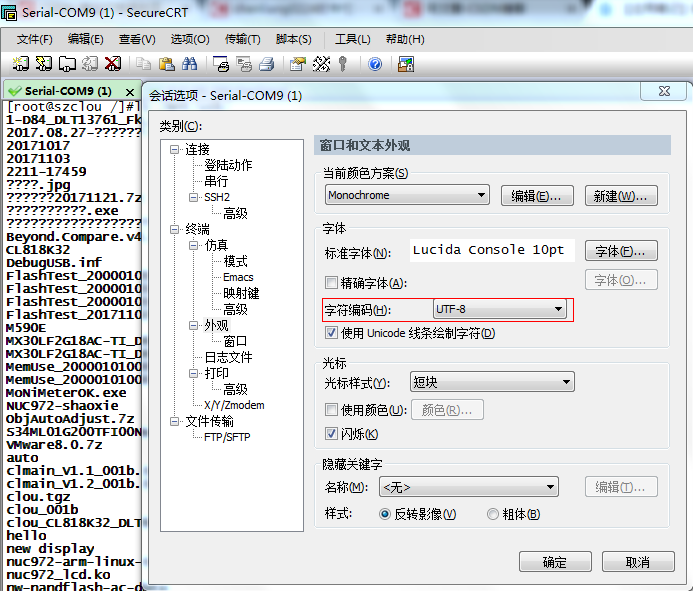The image size is (693, 591).
Task: Click the 字体(F)... button
Action: tap(621, 251)
